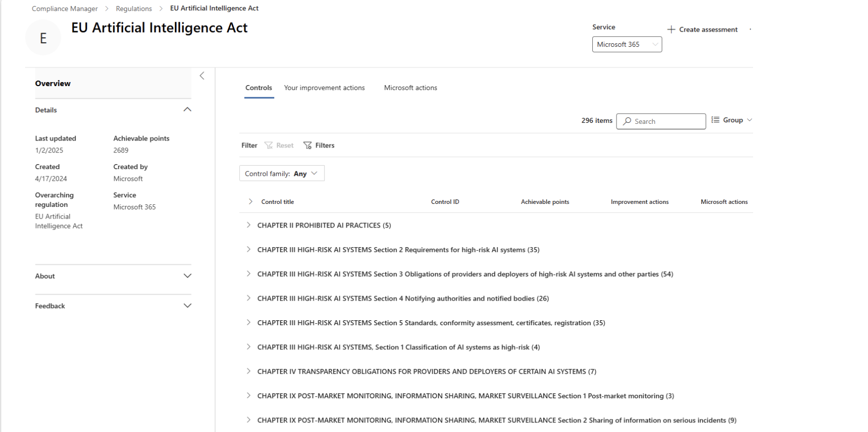The image size is (868, 432).
Task: Expand Section 4 Notifying authorities group
Action: (x=249, y=298)
